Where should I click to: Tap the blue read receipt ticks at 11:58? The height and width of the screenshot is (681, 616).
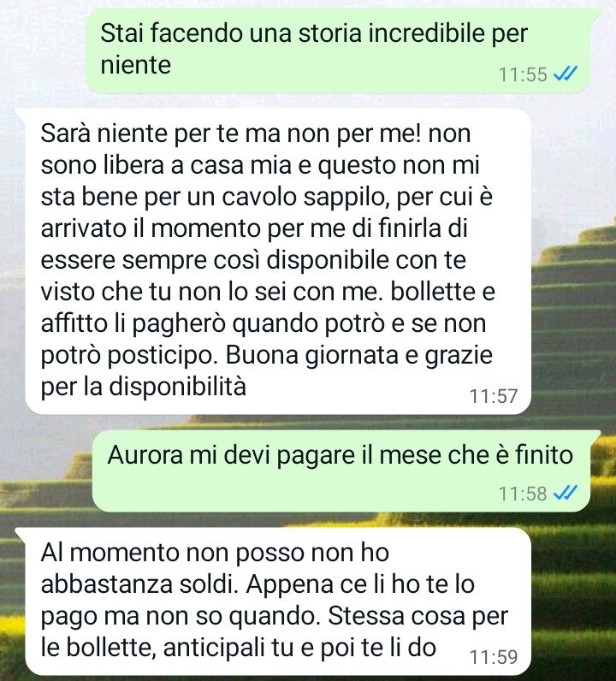click(x=566, y=494)
